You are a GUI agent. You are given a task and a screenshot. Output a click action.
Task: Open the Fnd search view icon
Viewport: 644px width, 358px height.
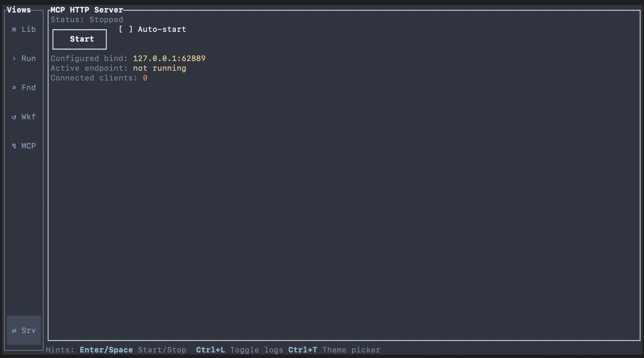coord(14,88)
